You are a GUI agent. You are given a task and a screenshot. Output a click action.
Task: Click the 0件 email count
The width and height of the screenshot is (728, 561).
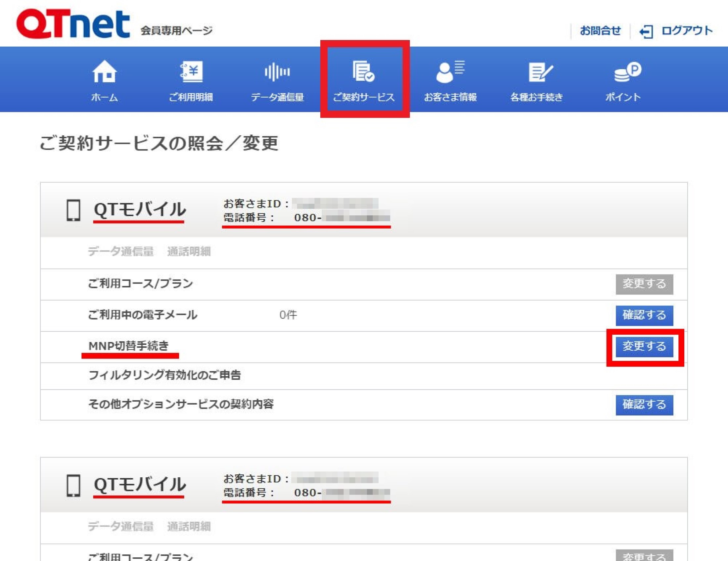tap(288, 315)
